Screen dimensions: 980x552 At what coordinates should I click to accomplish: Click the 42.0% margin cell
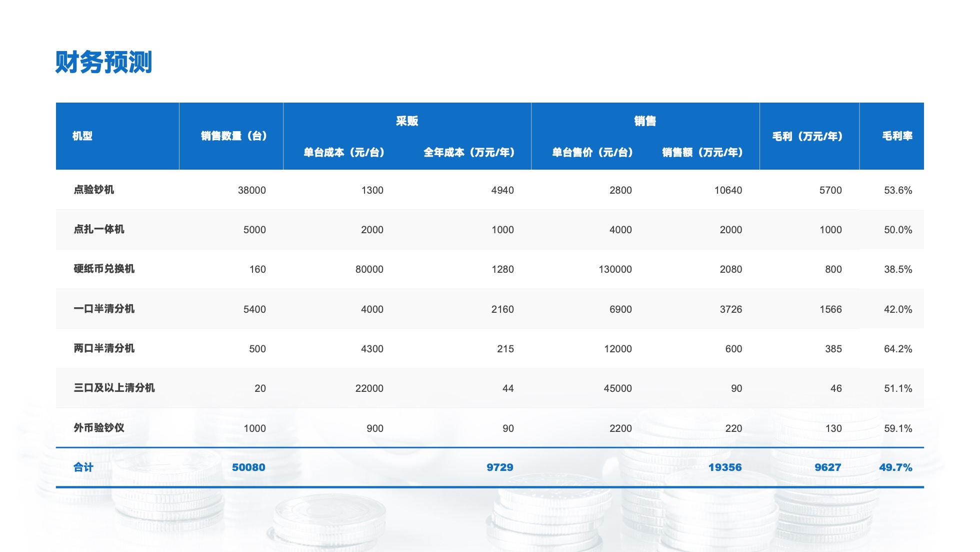898,309
